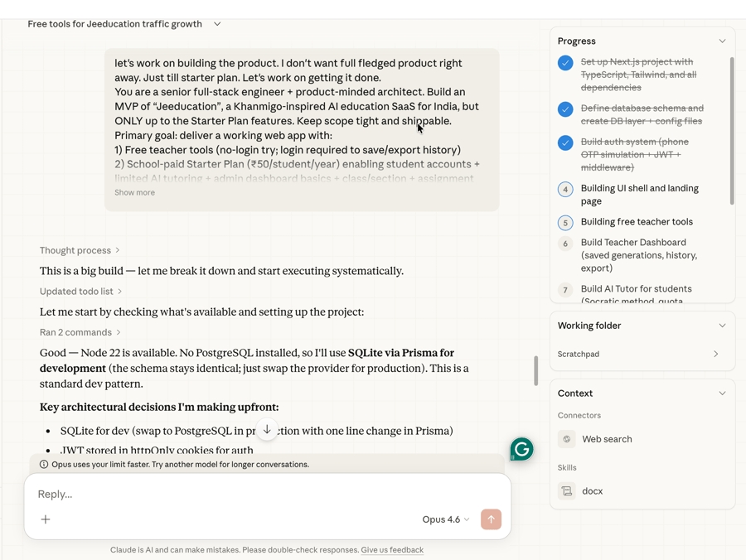Click the plus attachment icon in reply box
This screenshot has width=746, height=560.
(46, 519)
